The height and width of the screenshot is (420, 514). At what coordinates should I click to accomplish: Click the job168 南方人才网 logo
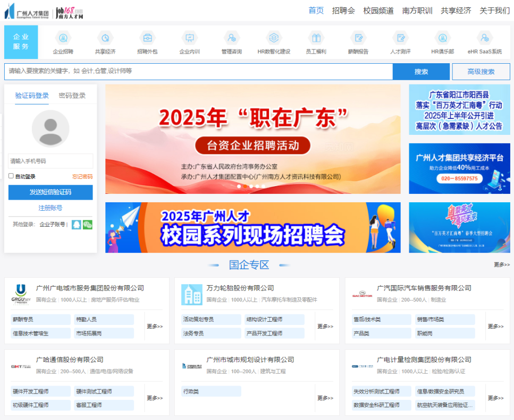pyautogui.click(x=69, y=13)
